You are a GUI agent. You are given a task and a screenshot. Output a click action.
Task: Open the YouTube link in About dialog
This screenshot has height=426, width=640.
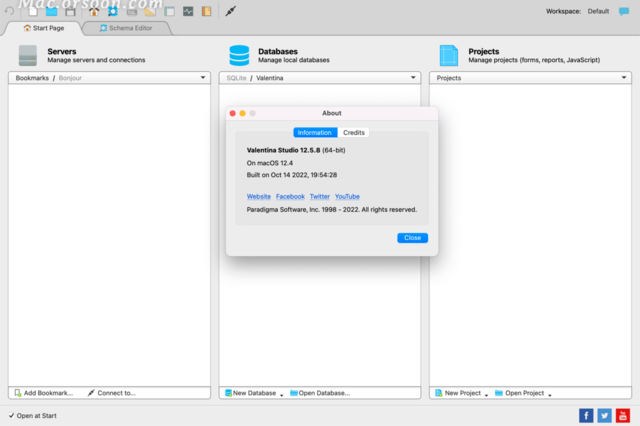[x=347, y=196]
